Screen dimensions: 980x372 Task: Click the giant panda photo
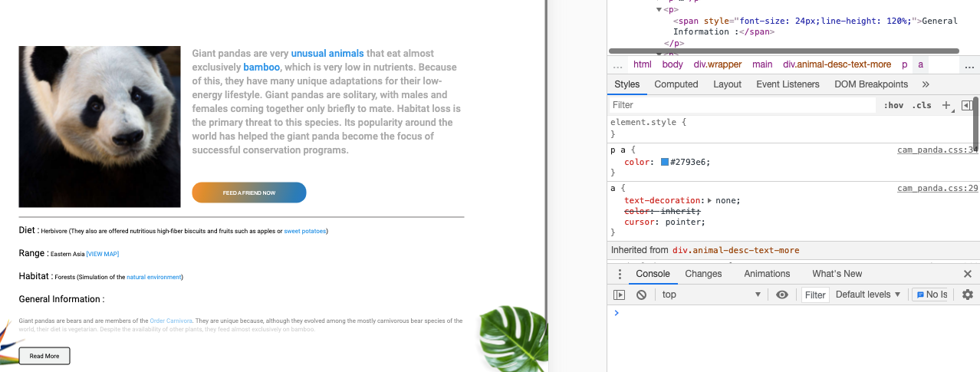tap(100, 127)
